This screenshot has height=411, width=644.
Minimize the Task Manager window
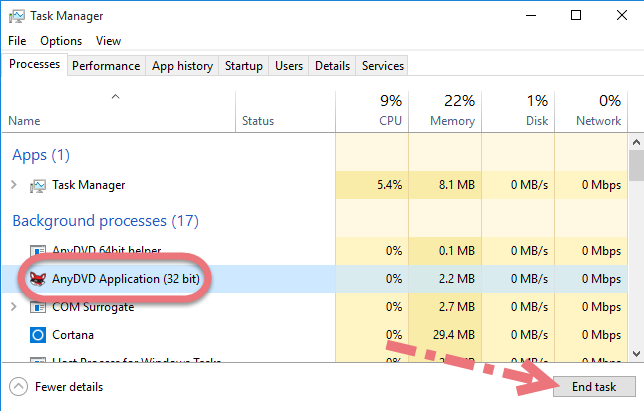click(531, 16)
